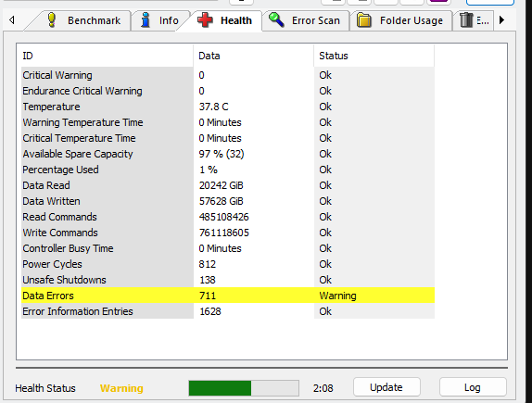This screenshot has height=403, width=532.
Task: Click the 2:08 countdown timer
Action: (x=323, y=388)
